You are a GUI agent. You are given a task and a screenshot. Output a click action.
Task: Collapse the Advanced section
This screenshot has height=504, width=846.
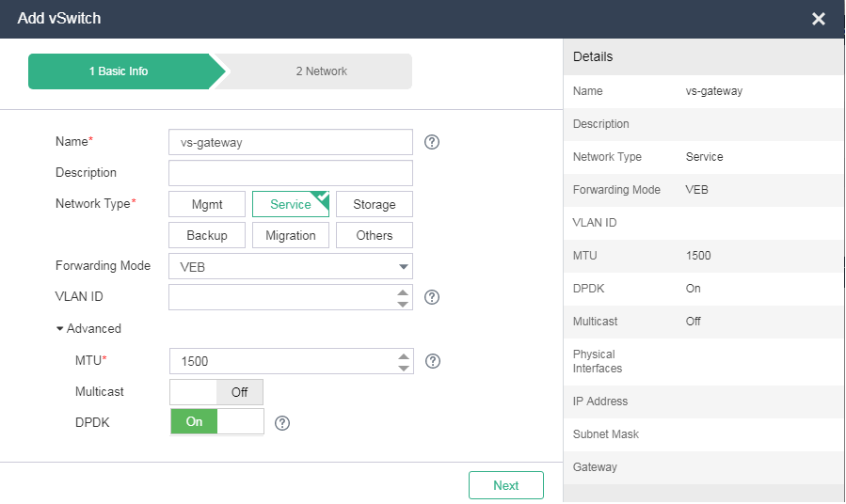tap(88, 329)
